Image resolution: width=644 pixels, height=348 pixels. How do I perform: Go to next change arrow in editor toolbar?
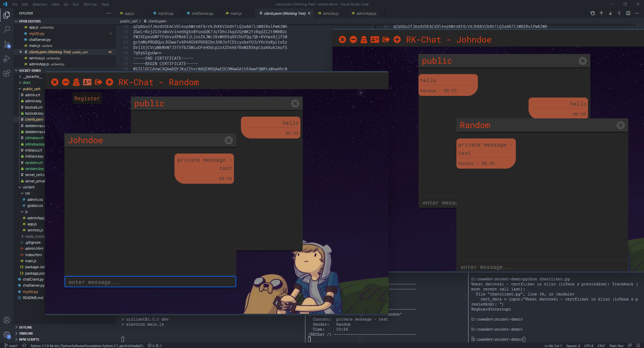[x=610, y=13]
